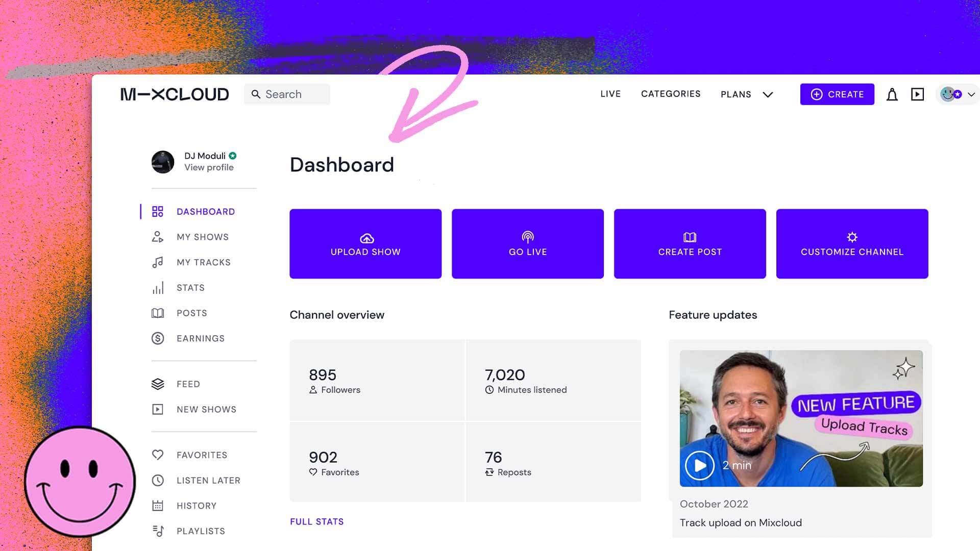This screenshot has height=551, width=980.
Task: Play the New Feature Upload Tracks video
Action: pyautogui.click(x=700, y=465)
